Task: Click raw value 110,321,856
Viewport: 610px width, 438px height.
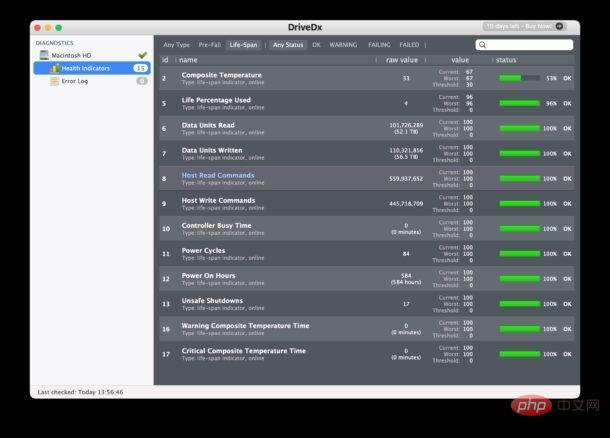Action: tap(406, 150)
